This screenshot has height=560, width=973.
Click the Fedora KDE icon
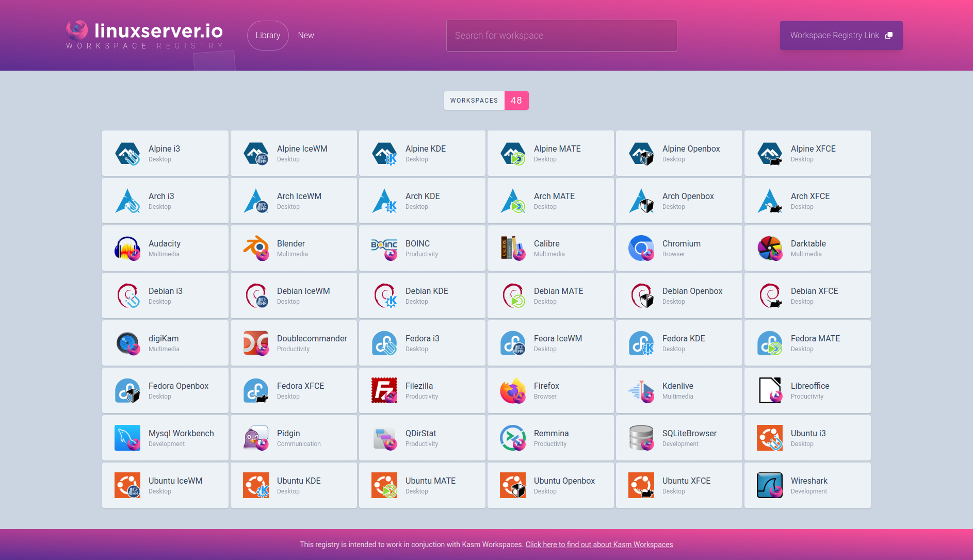[x=641, y=343]
